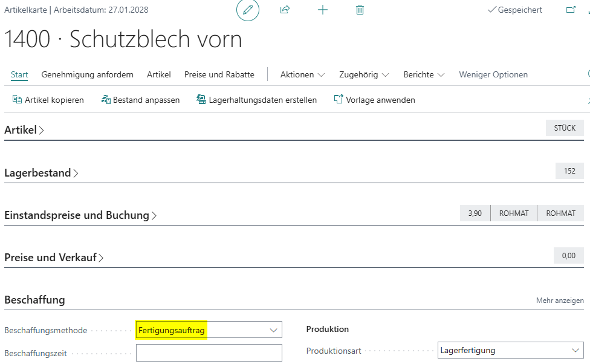Viewport: 590px width, 364px height.
Task: Click Vorlage anwenden icon
Action: (339, 99)
